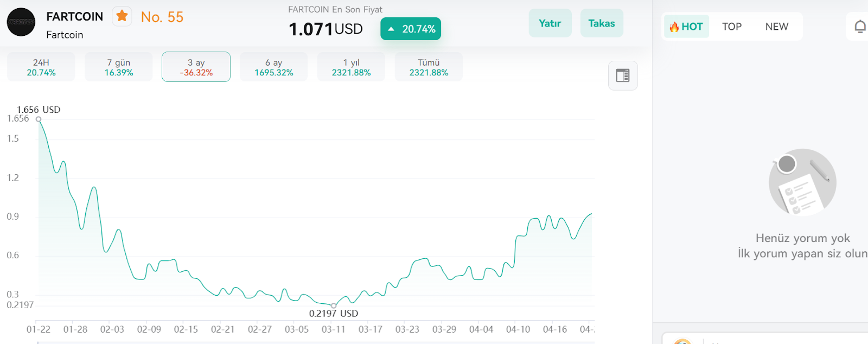
Task: Click the No. 55 ranking link
Action: click(162, 17)
